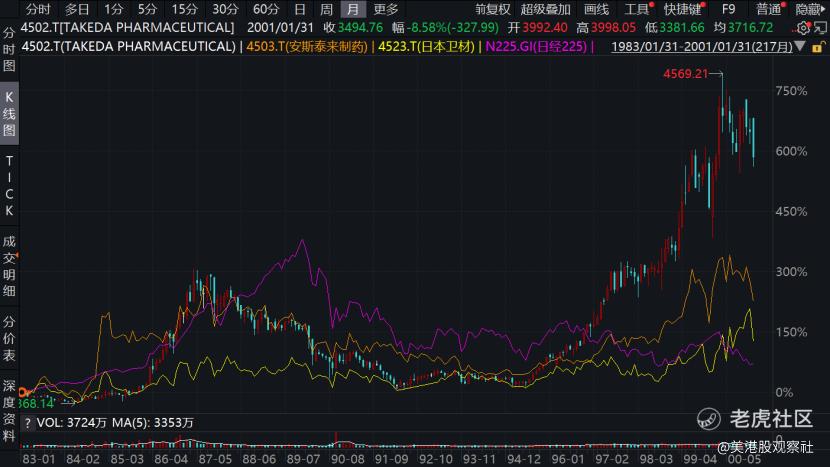Viewport: 830px width, 467px height.
Task: Open the 前复权 price adjustment dropdown
Action: click(492, 9)
